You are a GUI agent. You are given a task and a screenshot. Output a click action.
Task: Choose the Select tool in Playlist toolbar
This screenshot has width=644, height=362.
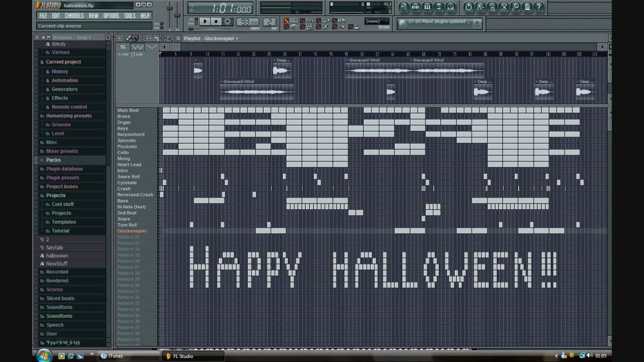tap(162, 38)
